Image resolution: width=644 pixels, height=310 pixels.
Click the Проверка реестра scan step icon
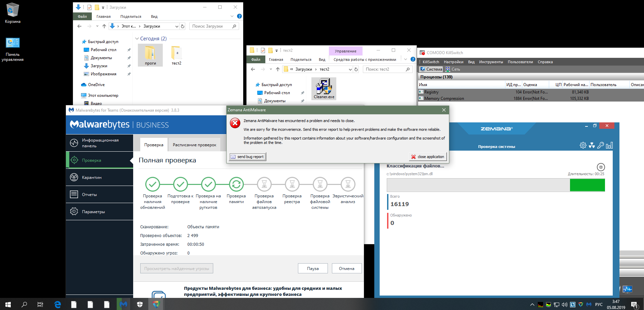click(x=292, y=184)
